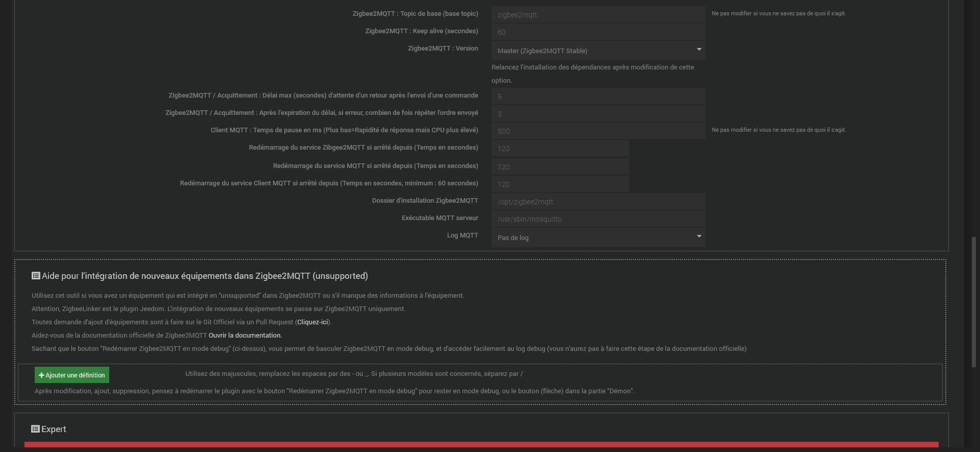The height and width of the screenshot is (452, 980).
Task: Click the "Zigbee2MQTT : Version" label
Action: click(443, 49)
